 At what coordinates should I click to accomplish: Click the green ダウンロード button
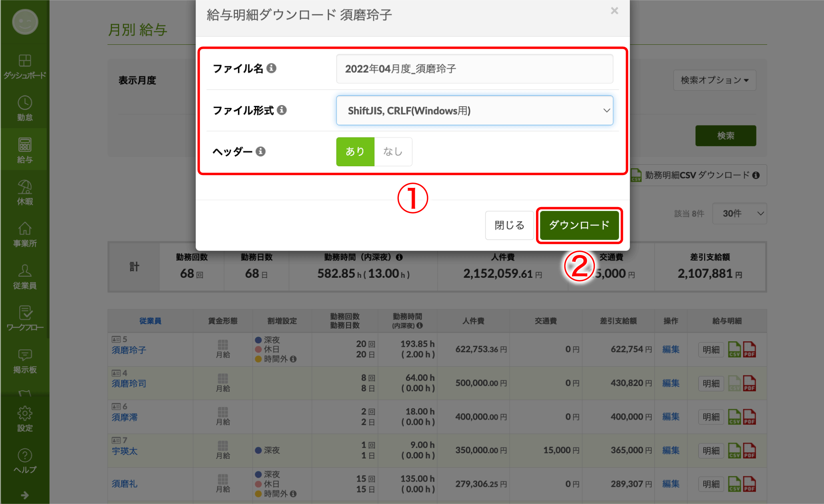point(579,225)
